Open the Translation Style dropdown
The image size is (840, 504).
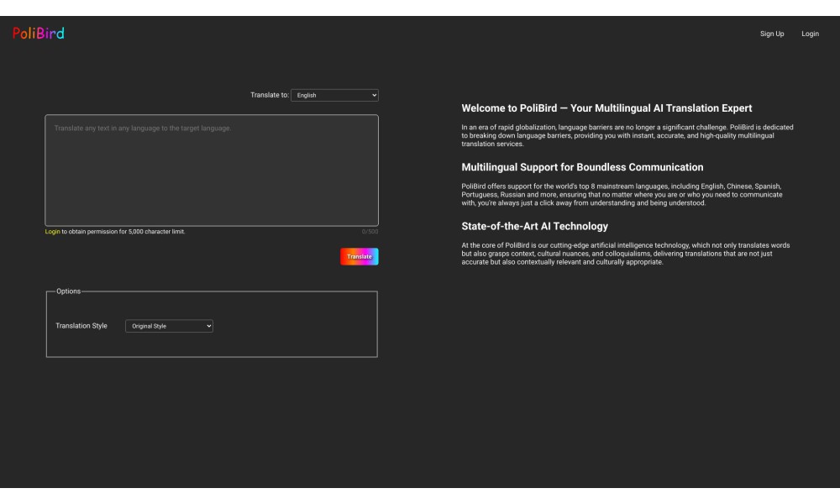[169, 326]
